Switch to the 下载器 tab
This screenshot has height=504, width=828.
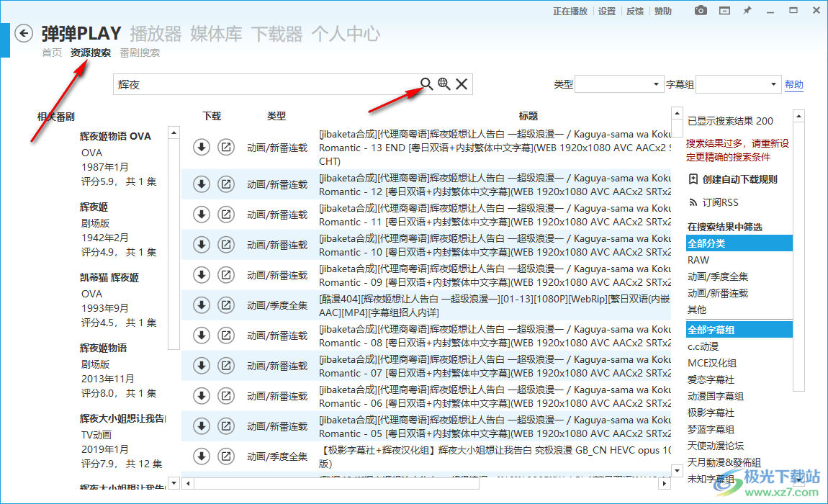(276, 34)
